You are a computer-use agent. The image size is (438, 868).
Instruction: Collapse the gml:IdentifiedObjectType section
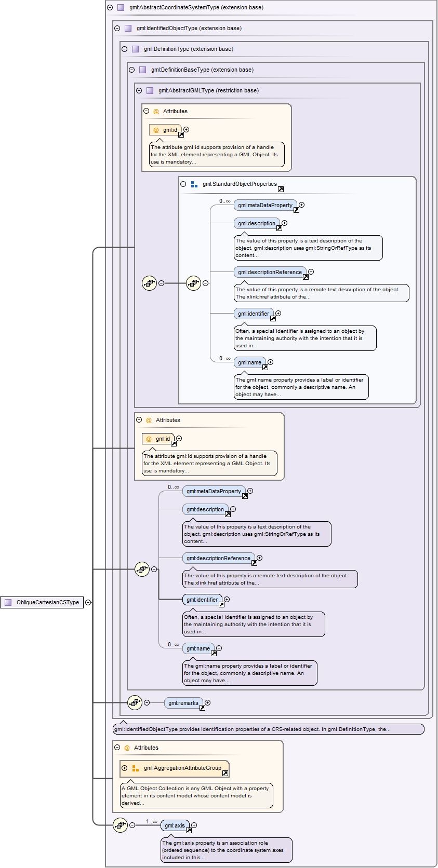(117, 28)
